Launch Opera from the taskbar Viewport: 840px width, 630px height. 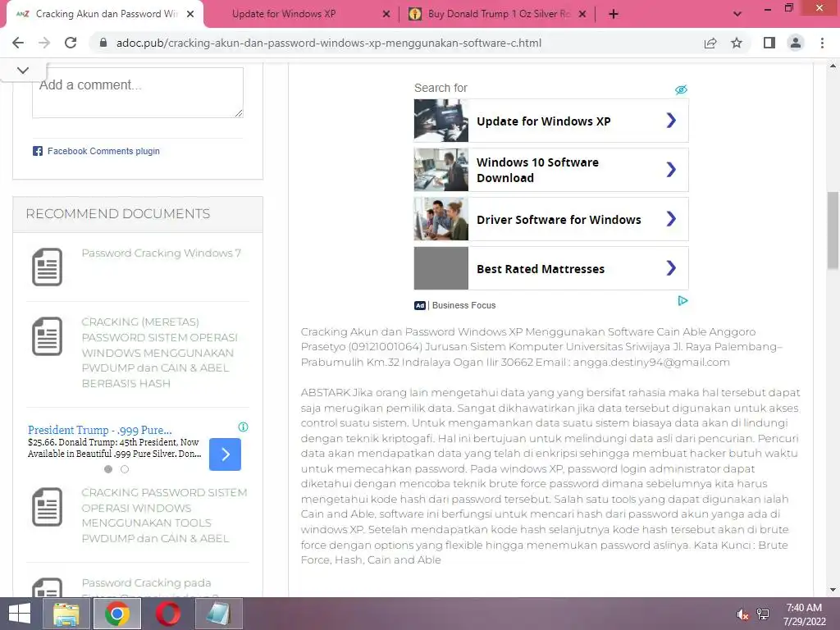(167, 614)
